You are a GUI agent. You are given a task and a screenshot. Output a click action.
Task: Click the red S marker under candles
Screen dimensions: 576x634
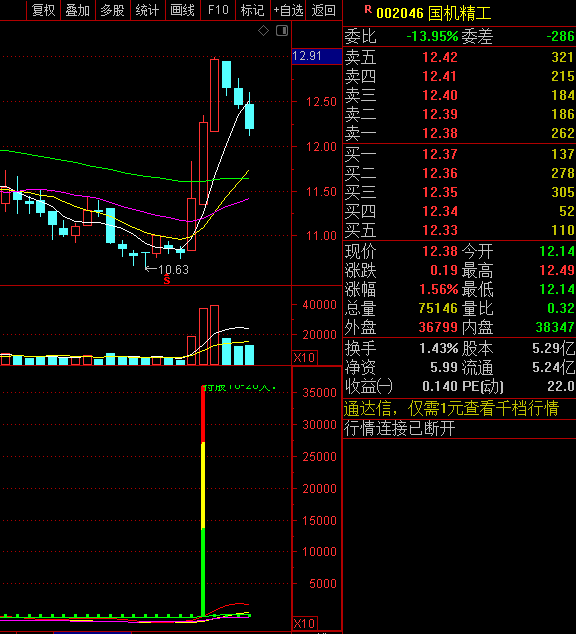[167, 280]
